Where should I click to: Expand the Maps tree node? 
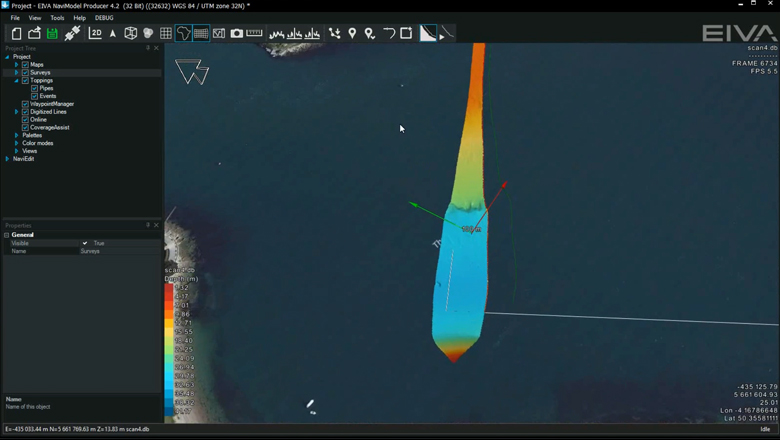tap(16, 65)
